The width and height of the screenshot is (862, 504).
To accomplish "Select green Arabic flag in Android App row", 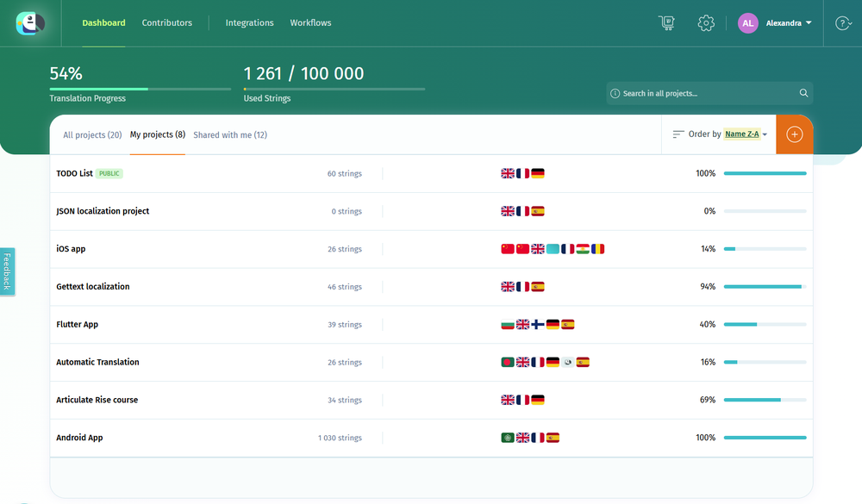I will [x=508, y=438].
